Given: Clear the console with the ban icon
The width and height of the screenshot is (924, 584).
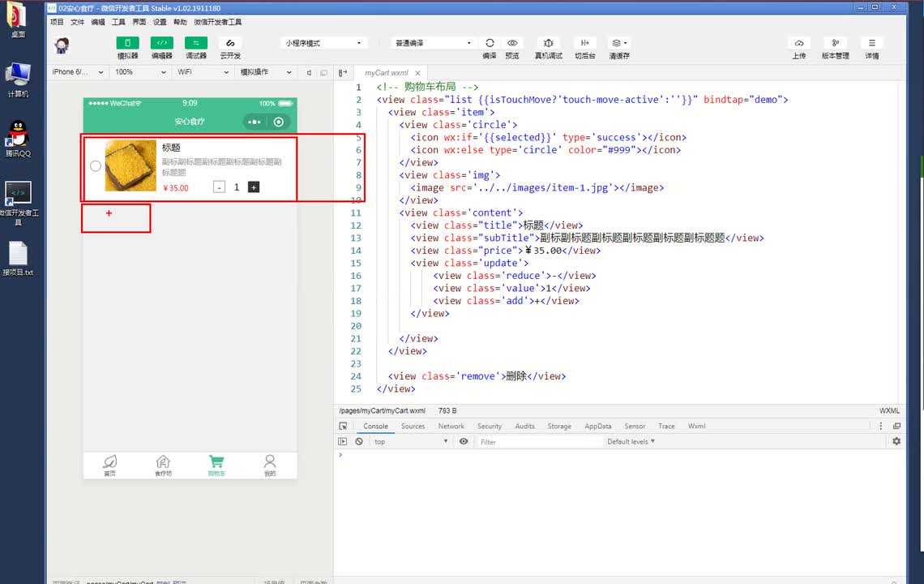Looking at the screenshot, I should tap(359, 441).
